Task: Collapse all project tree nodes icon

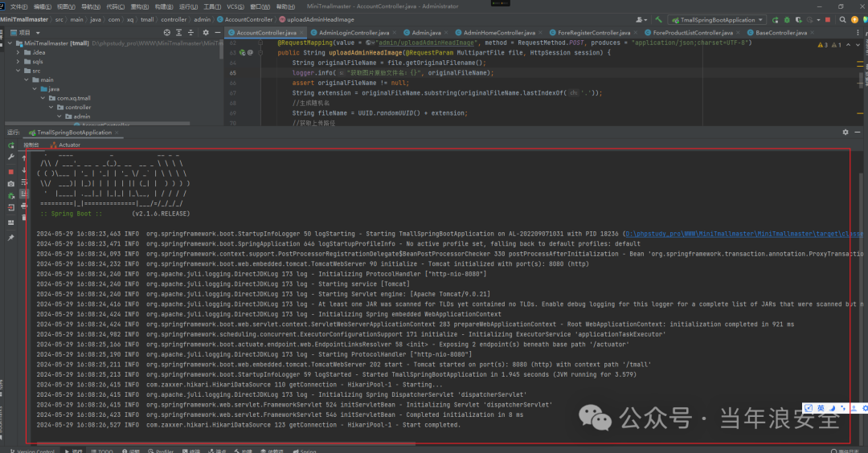Action: coord(191,33)
